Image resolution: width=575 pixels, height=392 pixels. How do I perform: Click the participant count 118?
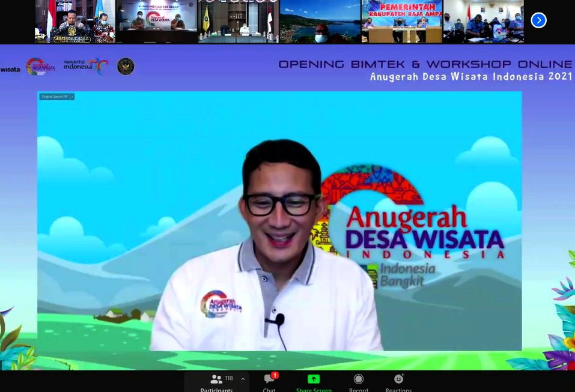pyautogui.click(x=229, y=378)
